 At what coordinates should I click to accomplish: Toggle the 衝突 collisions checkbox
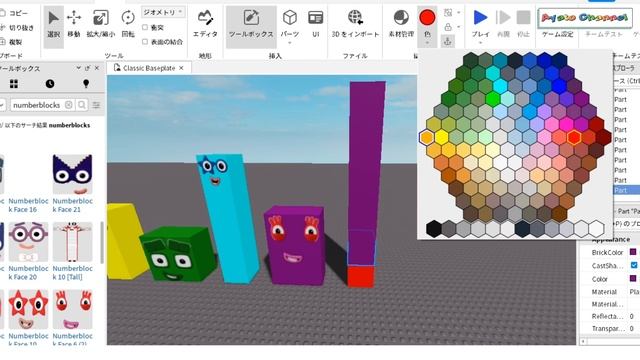[145, 27]
